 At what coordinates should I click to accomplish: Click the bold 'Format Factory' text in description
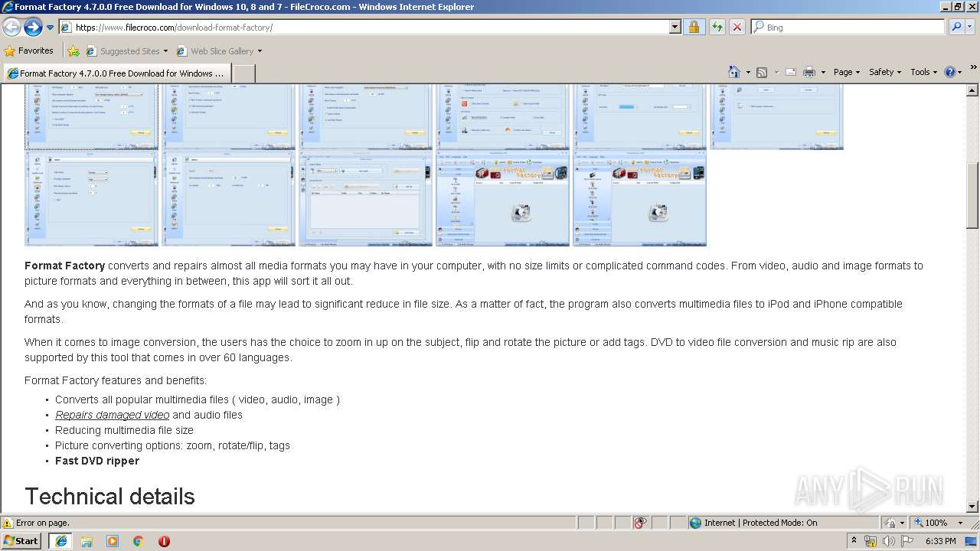coord(64,266)
